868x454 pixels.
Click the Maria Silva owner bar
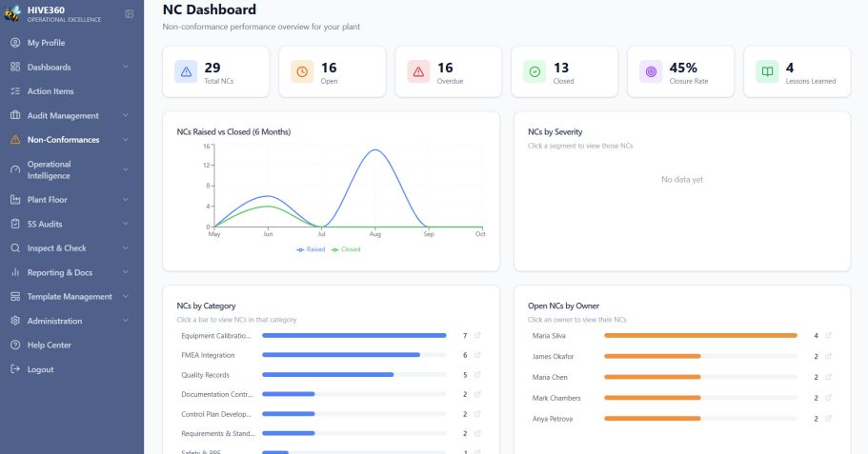(701, 336)
